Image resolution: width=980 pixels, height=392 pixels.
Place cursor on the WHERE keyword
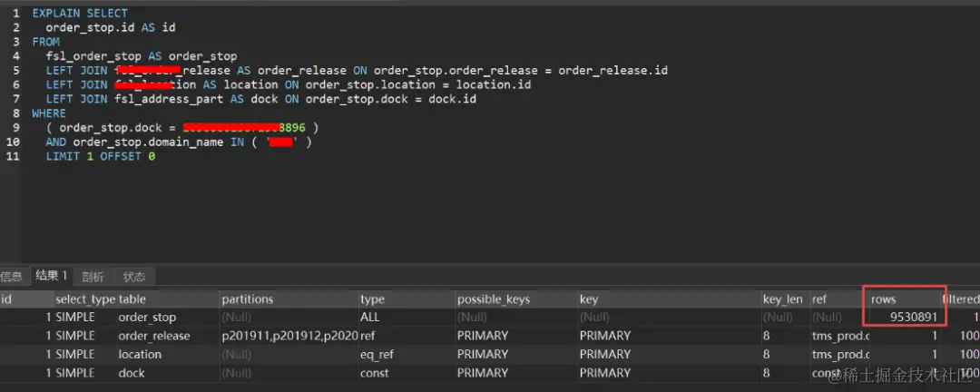pyautogui.click(x=49, y=113)
